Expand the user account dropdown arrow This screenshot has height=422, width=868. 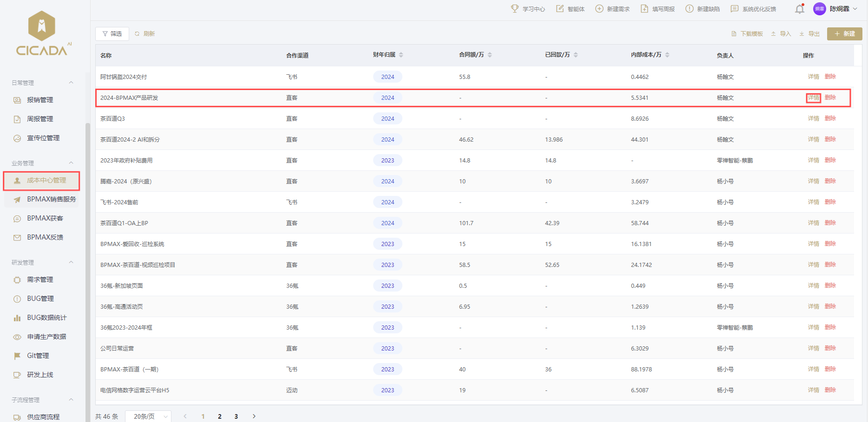pos(855,9)
